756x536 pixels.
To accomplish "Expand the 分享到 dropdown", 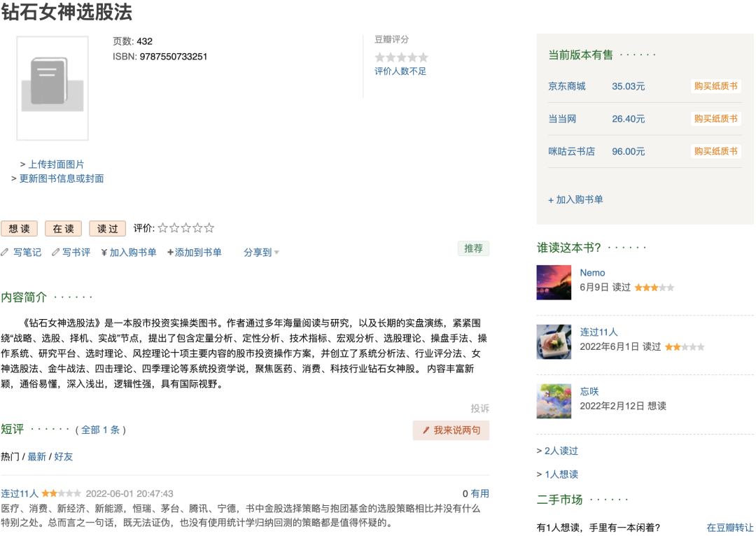I will point(261,253).
